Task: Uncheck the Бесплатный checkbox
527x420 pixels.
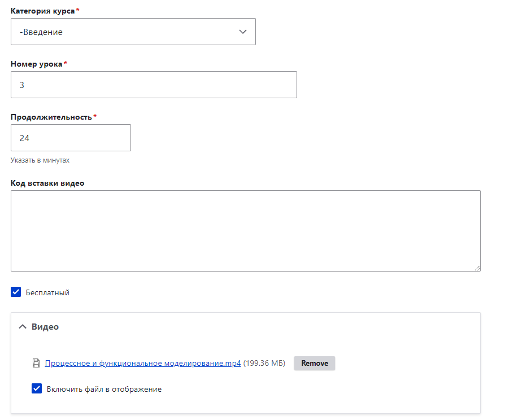Action: [16, 292]
